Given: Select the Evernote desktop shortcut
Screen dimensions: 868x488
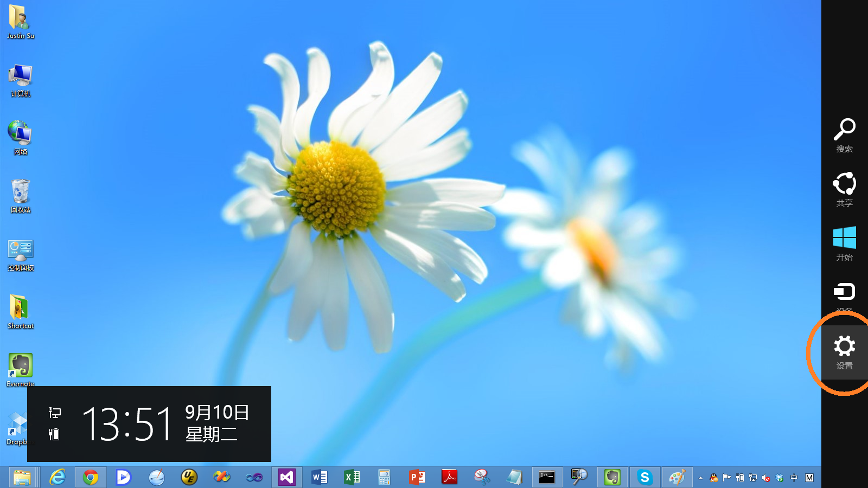Looking at the screenshot, I should click(21, 369).
